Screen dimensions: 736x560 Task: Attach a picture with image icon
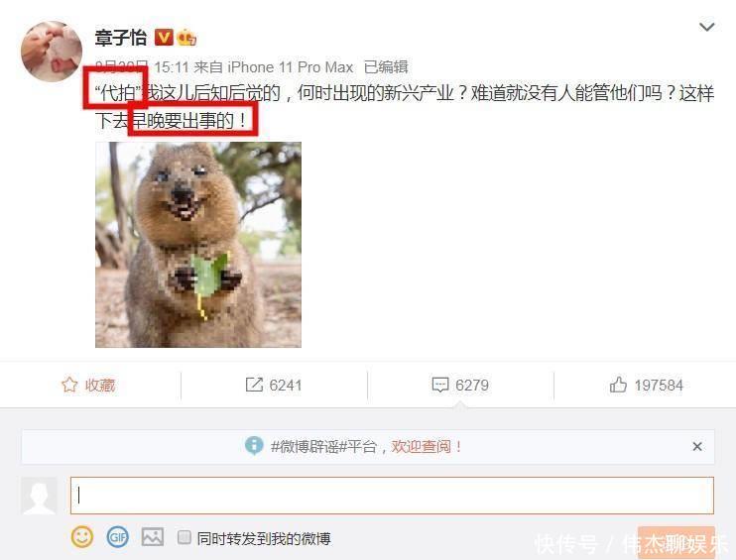pos(153,536)
